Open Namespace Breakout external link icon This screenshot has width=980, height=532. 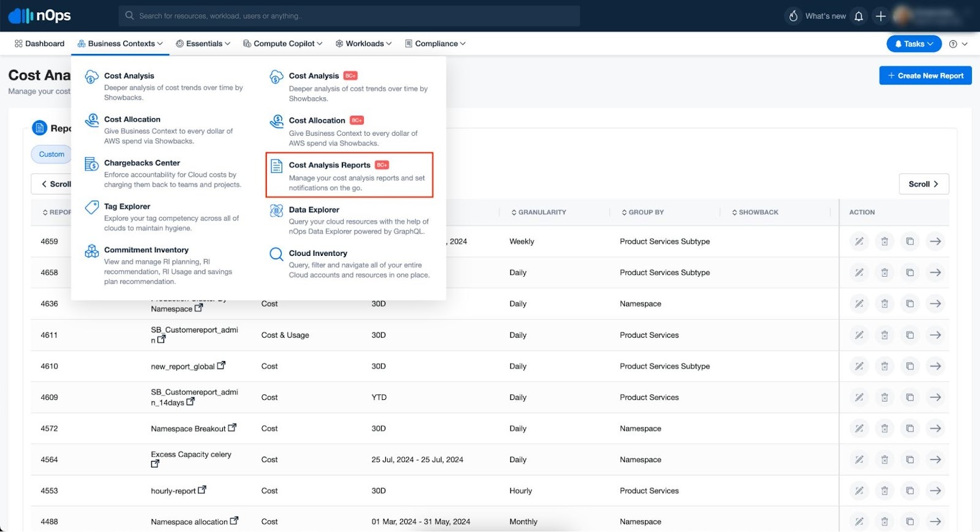232,428
